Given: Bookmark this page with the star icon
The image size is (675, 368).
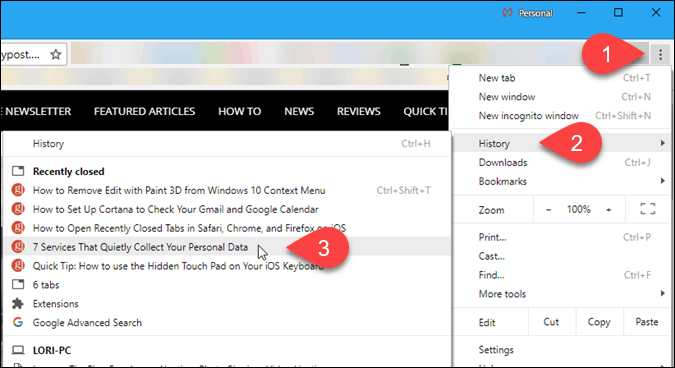Looking at the screenshot, I should click(x=56, y=54).
